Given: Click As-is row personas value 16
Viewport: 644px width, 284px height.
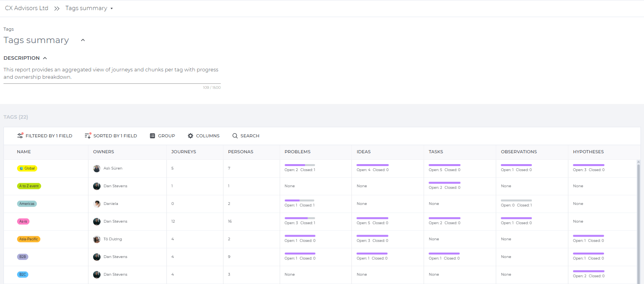Looking at the screenshot, I should 230,222.
